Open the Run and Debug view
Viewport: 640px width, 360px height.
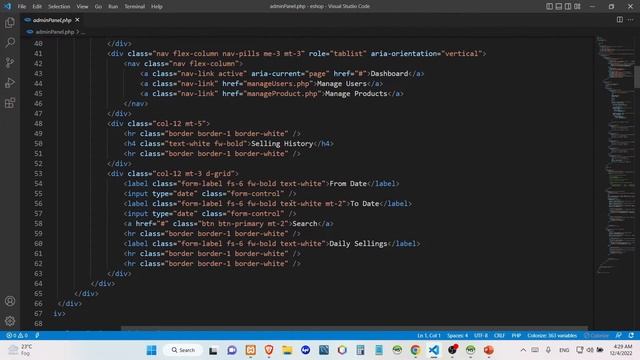10,82
